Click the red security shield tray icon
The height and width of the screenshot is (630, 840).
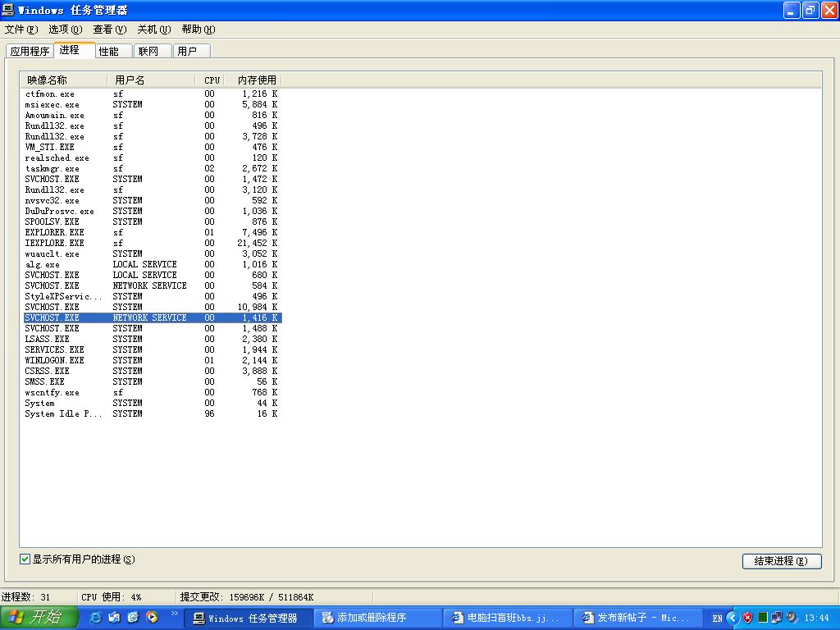[748, 618]
